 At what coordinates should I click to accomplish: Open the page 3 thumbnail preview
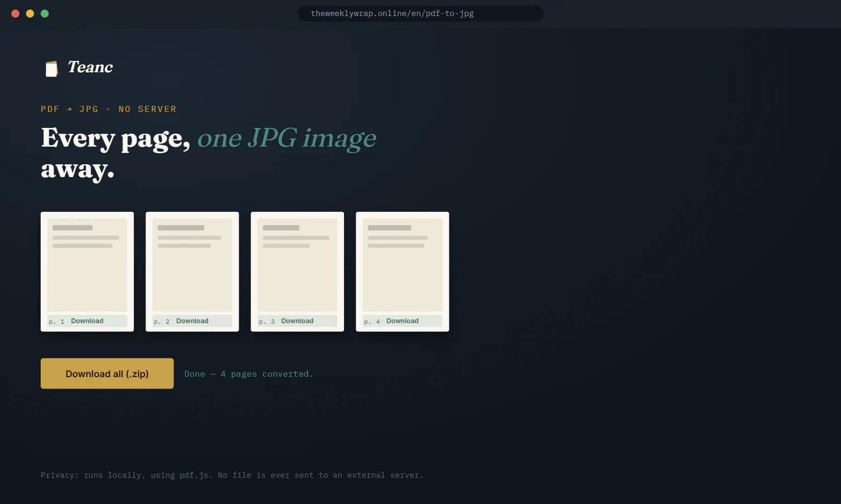click(x=297, y=265)
